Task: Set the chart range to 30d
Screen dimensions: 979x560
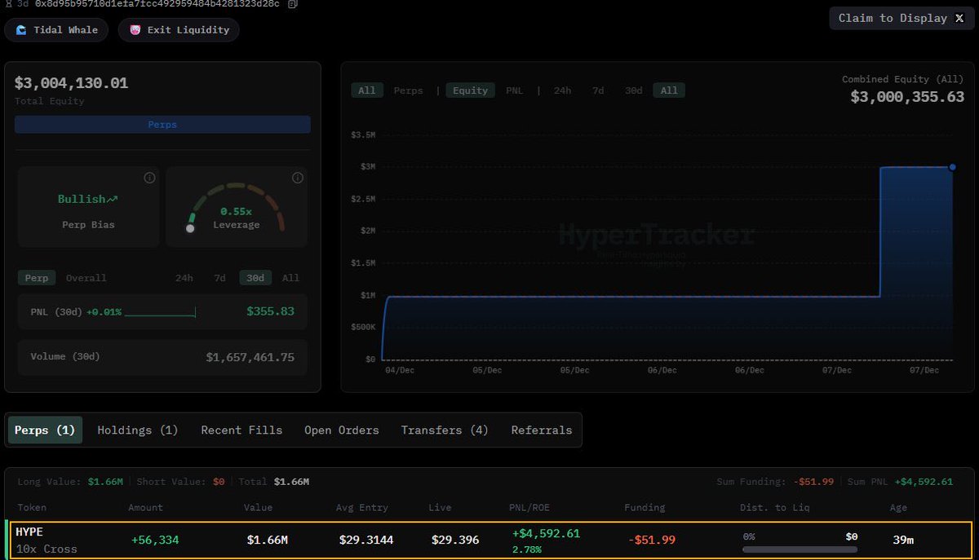Action: click(634, 90)
